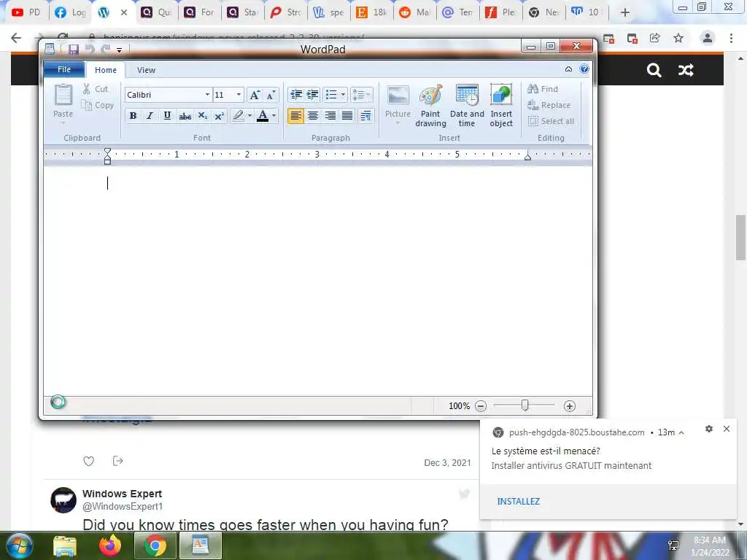Screen dimensions: 747x560
Task: Click the right indent marker on ruler
Action: click(528, 156)
